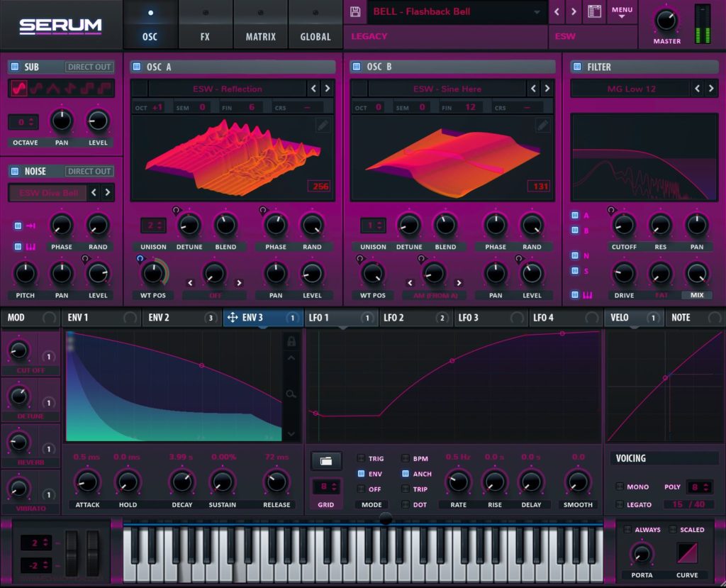
Task: Go to the next preset
Action: (x=574, y=11)
